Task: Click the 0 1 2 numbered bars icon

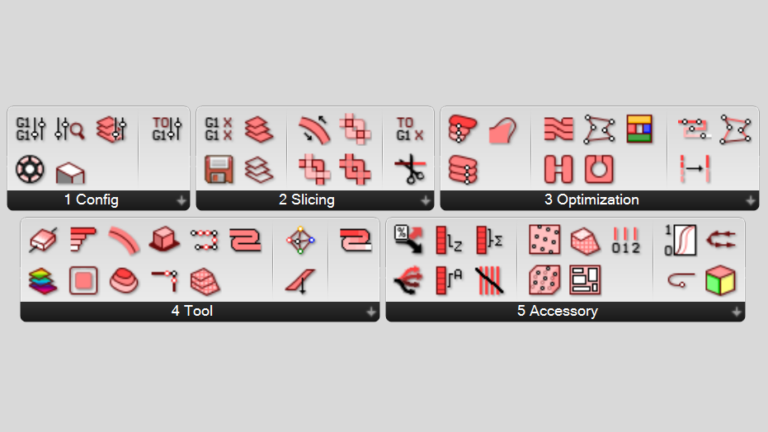Action: coord(625,240)
